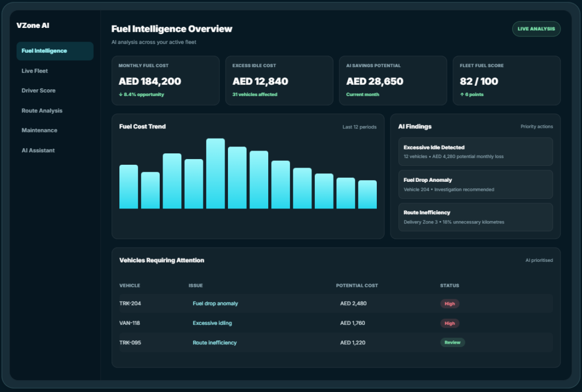Click the LIVE ANALYSIS badge
This screenshot has width=582, height=392.
pos(537,29)
